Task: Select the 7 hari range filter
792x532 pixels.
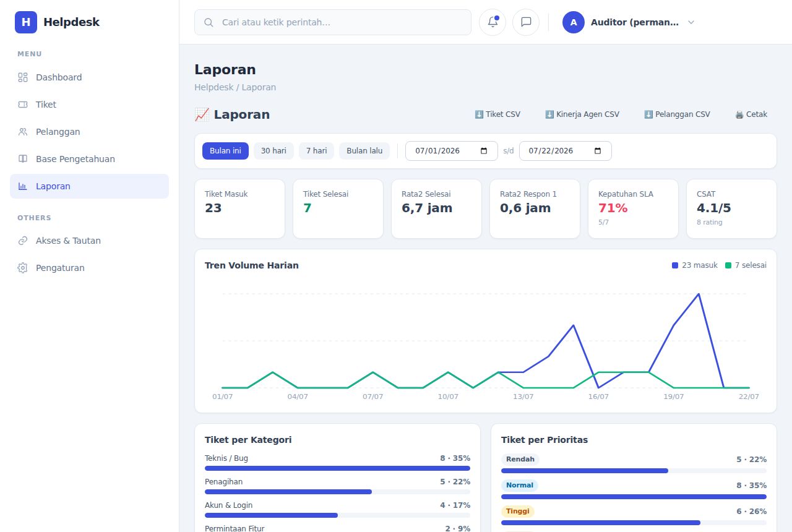Action: 316,151
